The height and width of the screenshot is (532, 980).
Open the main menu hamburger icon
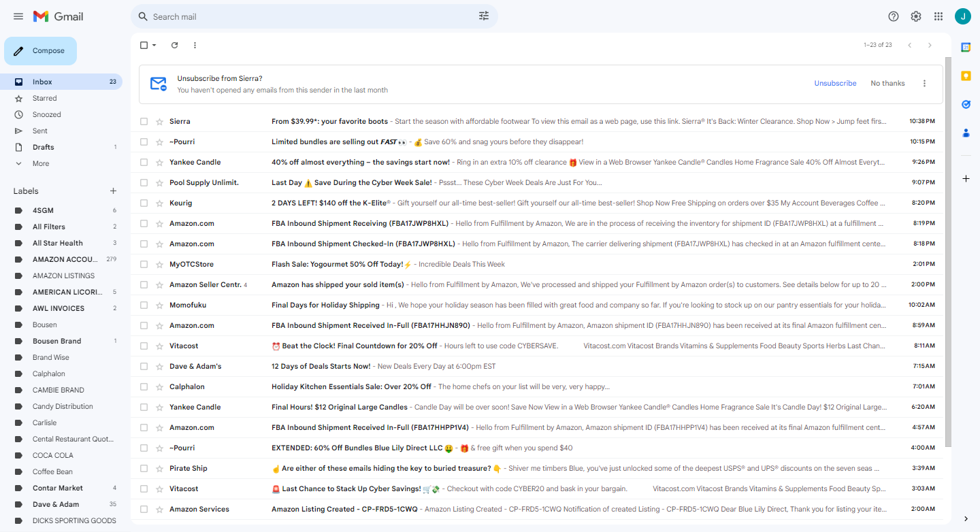(x=18, y=16)
